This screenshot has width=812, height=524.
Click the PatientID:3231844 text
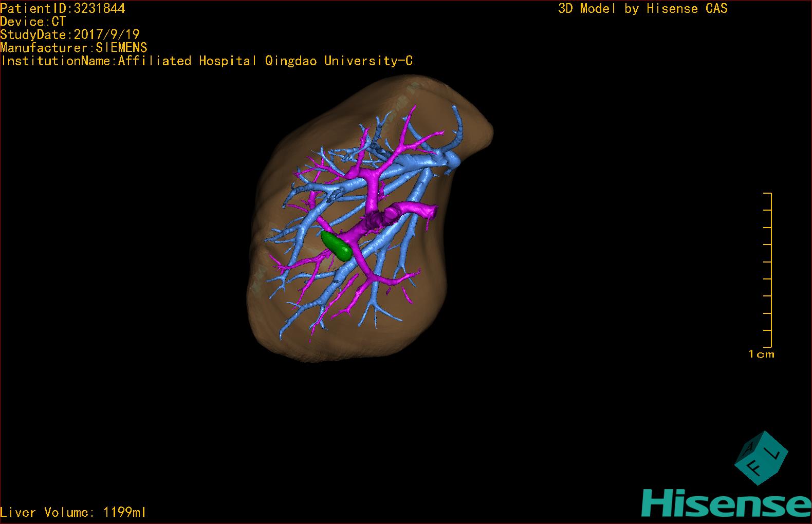pos(63,8)
